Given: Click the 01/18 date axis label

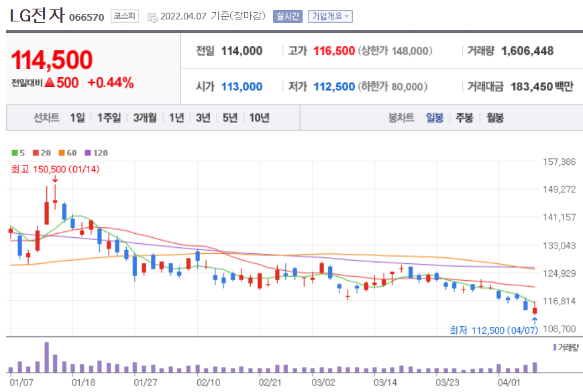Looking at the screenshot, I should click(x=83, y=383).
